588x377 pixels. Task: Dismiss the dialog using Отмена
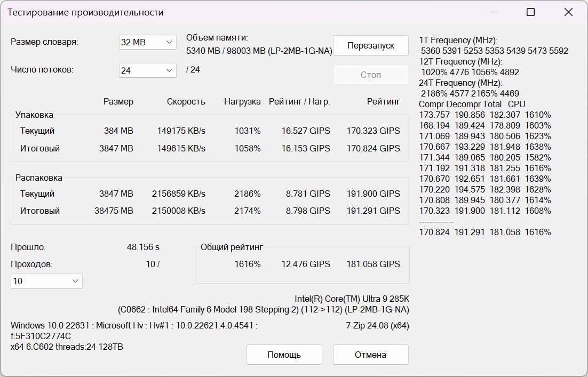(x=370, y=355)
